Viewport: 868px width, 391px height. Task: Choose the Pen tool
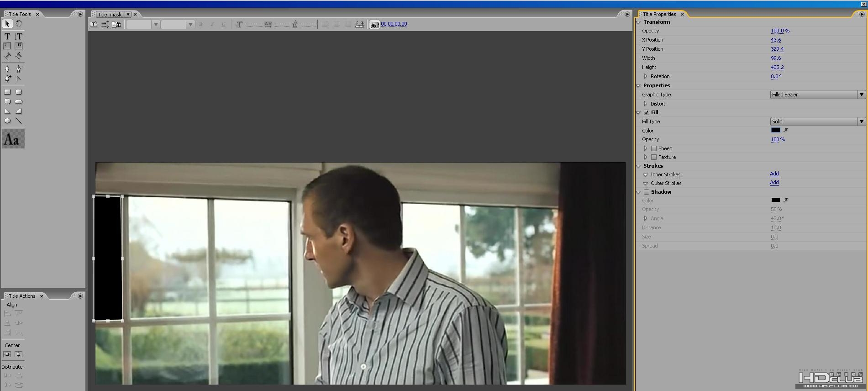click(7, 69)
